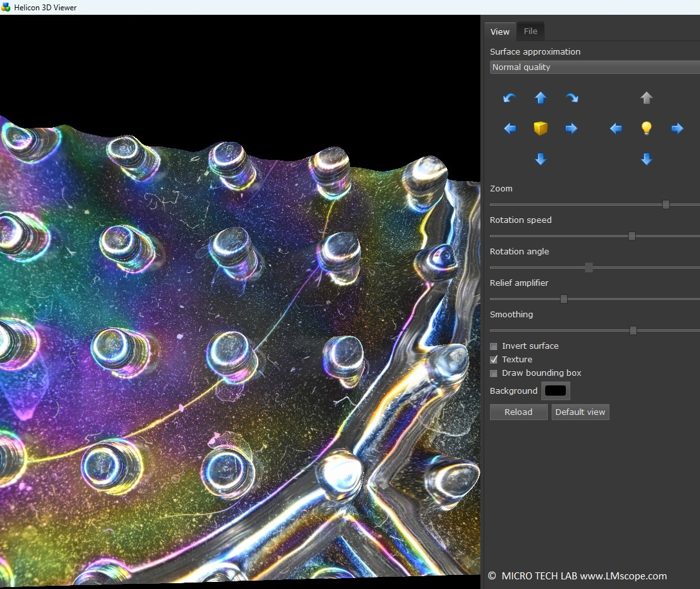Click the light bulb illumination icon
Viewport: 700px width, 589px height.
[x=646, y=128]
